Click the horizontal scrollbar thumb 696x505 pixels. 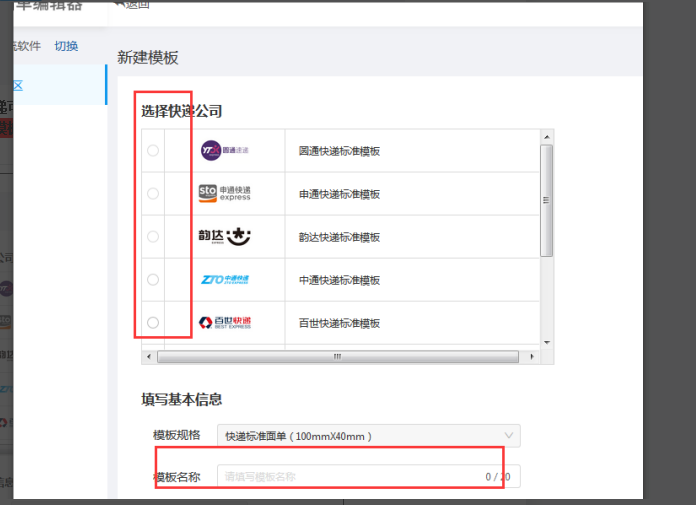click(338, 357)
